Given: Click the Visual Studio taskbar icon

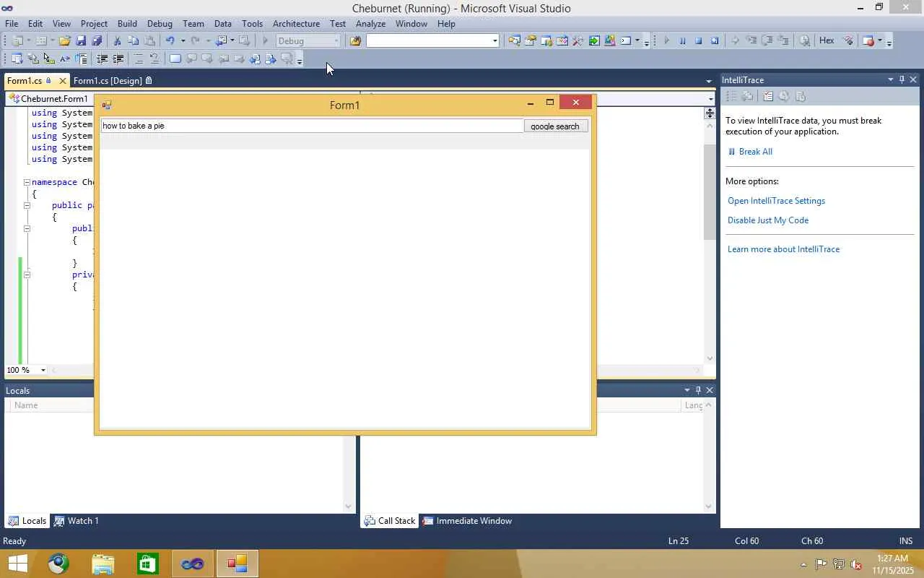Looking at the screenshot, I should pyautogui.click(x=193, y=564).
